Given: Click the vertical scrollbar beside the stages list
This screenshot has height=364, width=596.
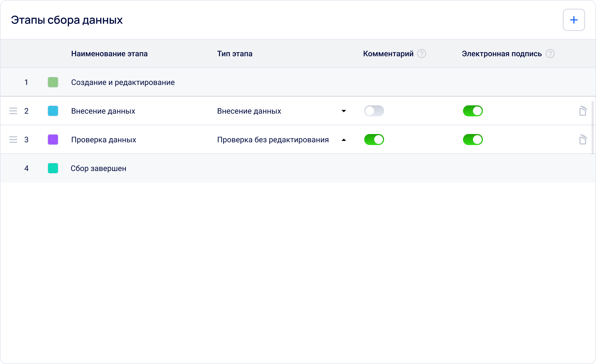Looking at the screenshot, I should coord(593,127).
